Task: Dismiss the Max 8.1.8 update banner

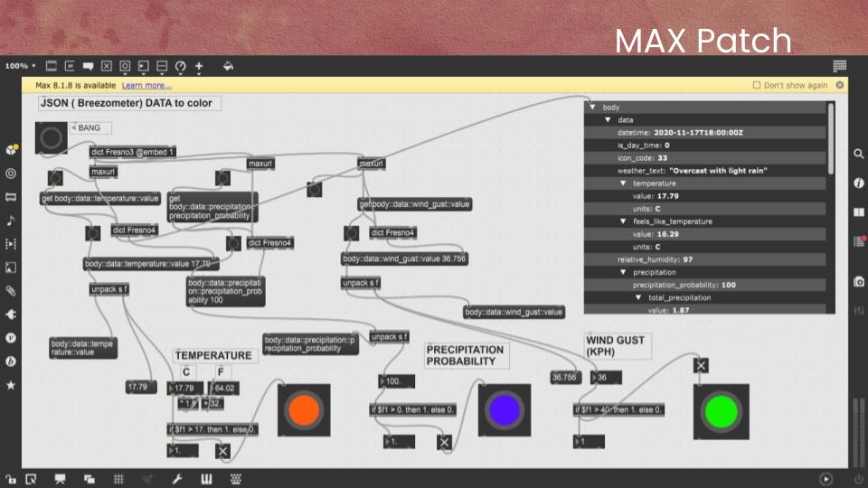Action: 840,85
